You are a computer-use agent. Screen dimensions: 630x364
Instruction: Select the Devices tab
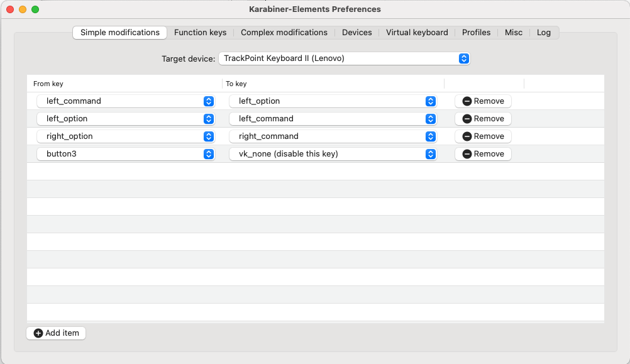(x=356, y=33)
